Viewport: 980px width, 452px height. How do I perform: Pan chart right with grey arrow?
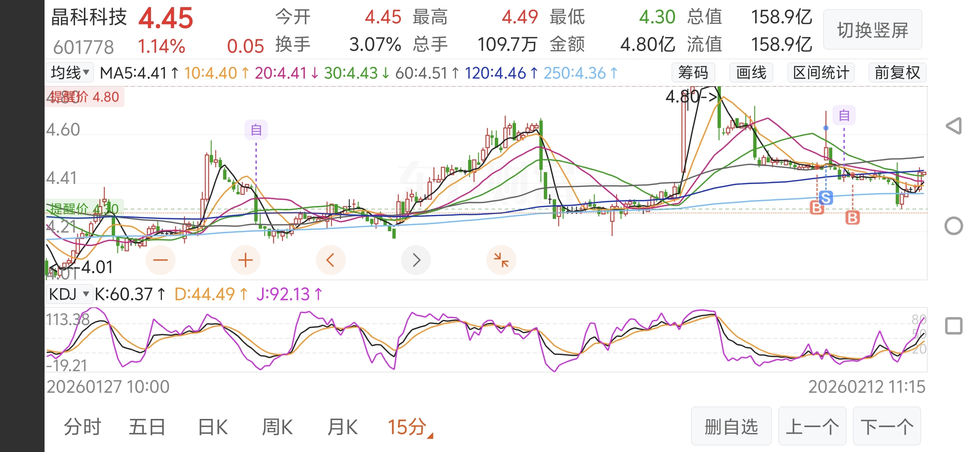416,260
